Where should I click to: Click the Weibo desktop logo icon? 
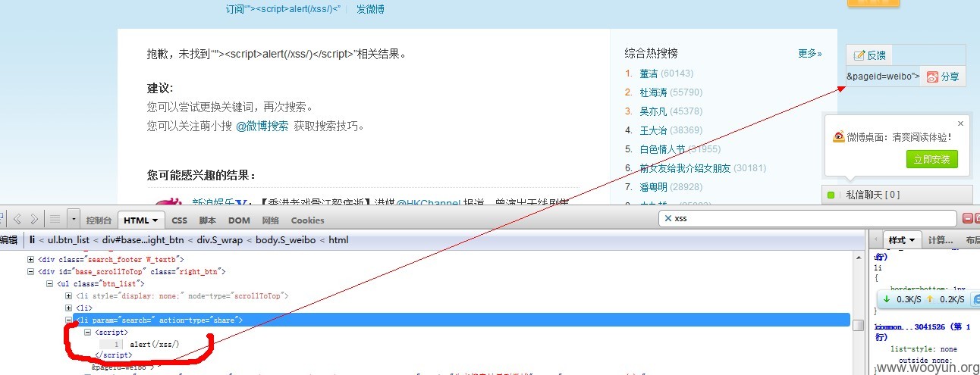point(839,136)
